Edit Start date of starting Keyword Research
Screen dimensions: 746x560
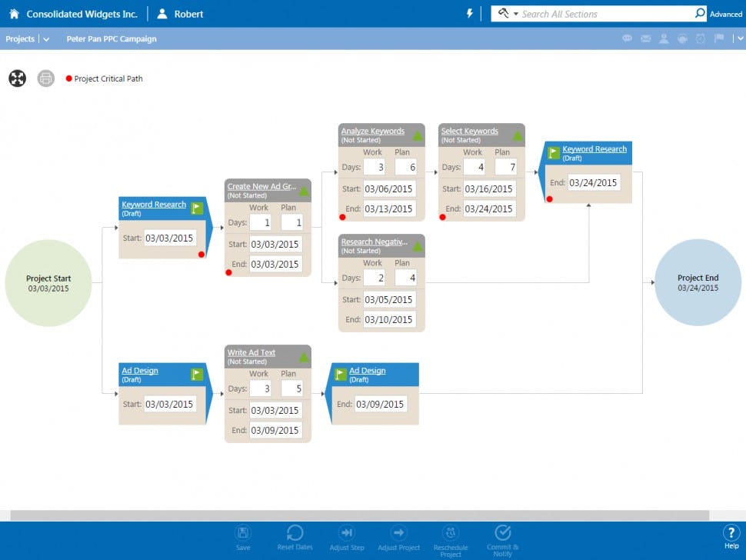coord(169,238)
